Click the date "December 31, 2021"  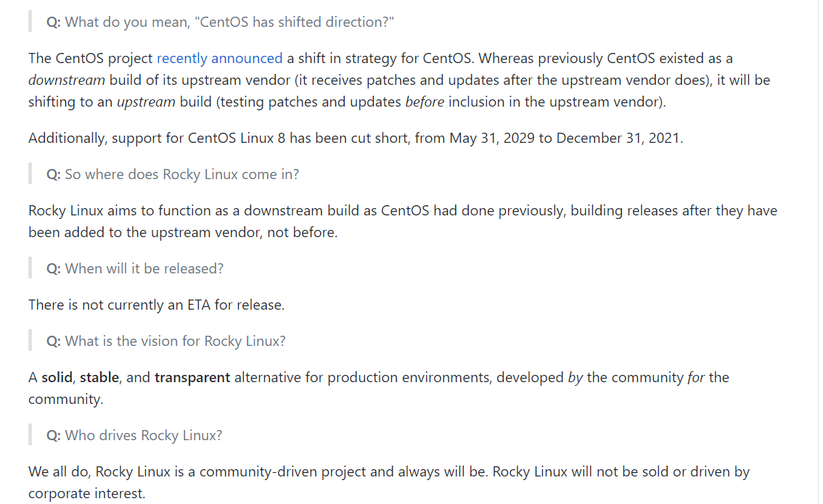pyautogui.click(x=618, y=138)
